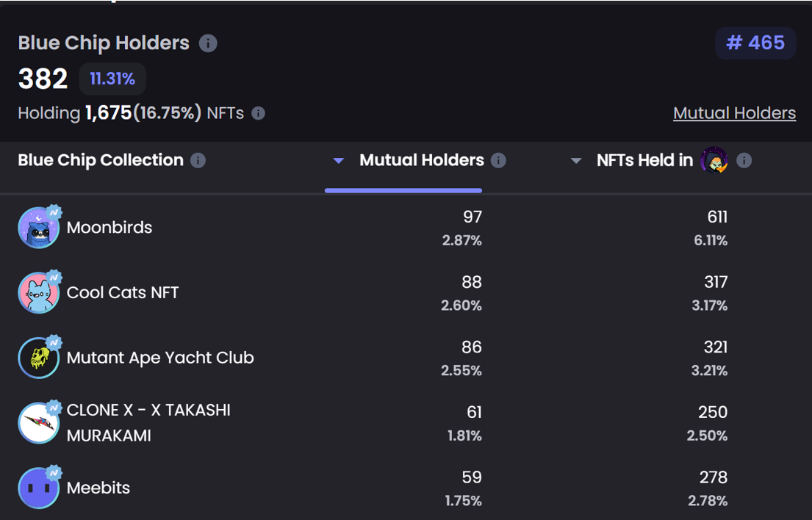
Task: Click the Cool Cats NFT avatar icon
Action: tap(38, 292)
